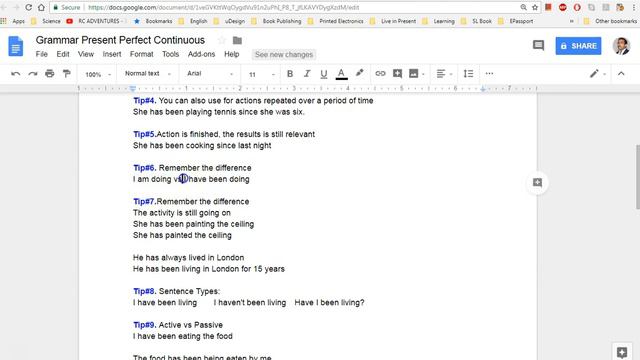This screenshot has width=640, height=360.
Task: Expand the insert image dropdown arrow
Action: click(423, 74)
